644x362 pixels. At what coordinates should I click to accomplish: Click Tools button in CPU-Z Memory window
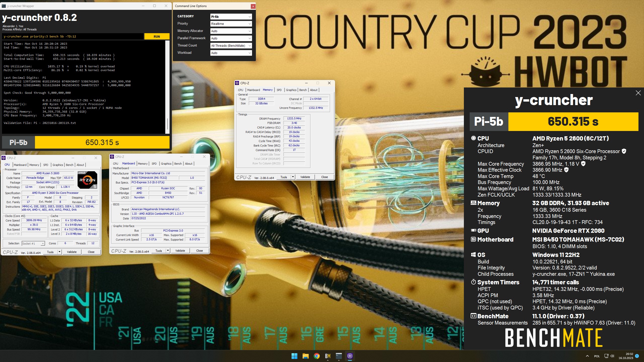tap(284, 177)
